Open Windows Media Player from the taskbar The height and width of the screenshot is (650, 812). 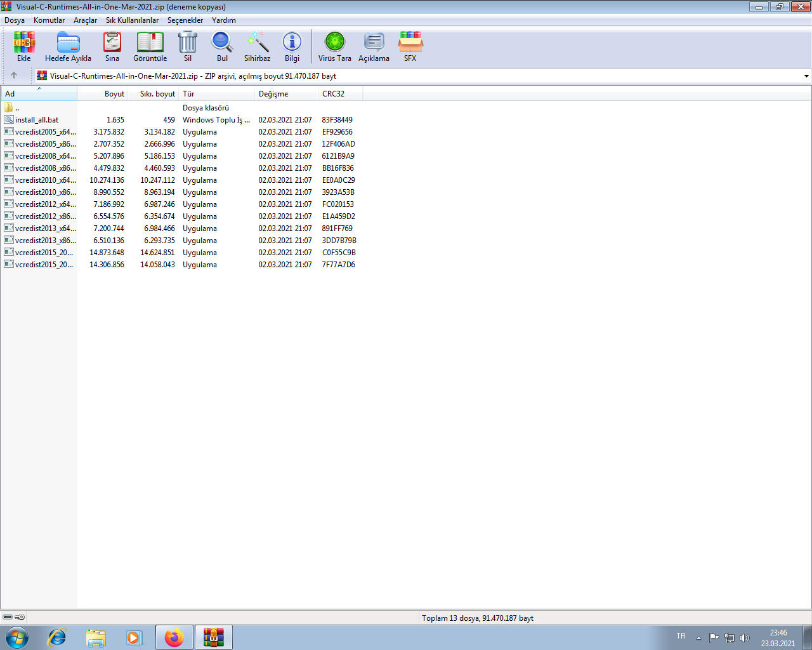click(x=134, y=637)
